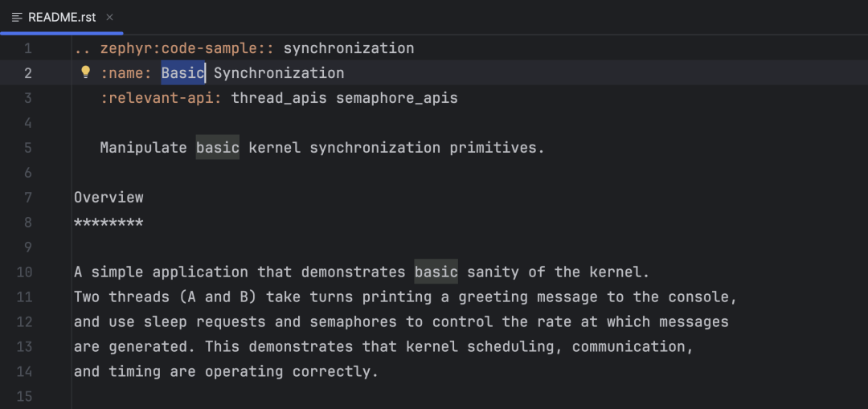Click the selected word "Basic" on line 2
868x409 pixels.
[x=182, y=73]
